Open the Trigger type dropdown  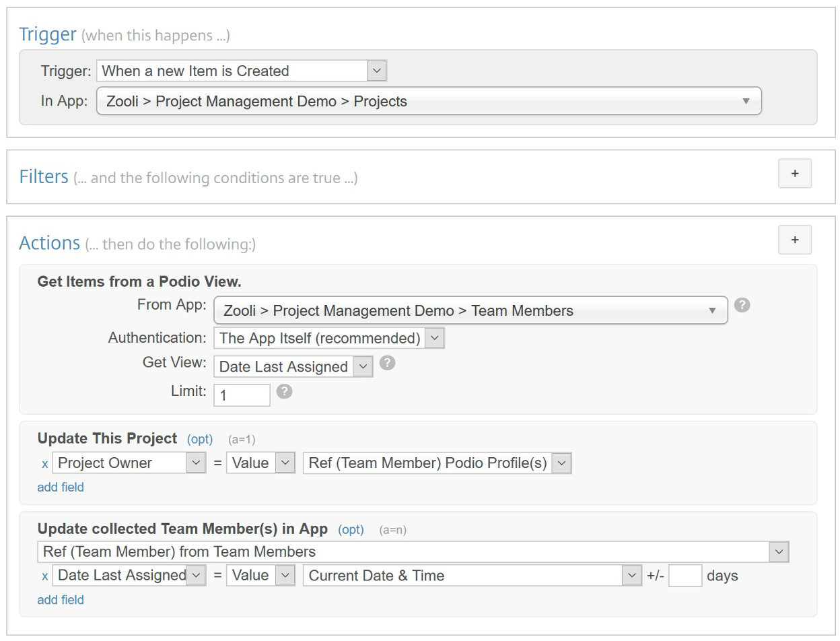(242, 71)
